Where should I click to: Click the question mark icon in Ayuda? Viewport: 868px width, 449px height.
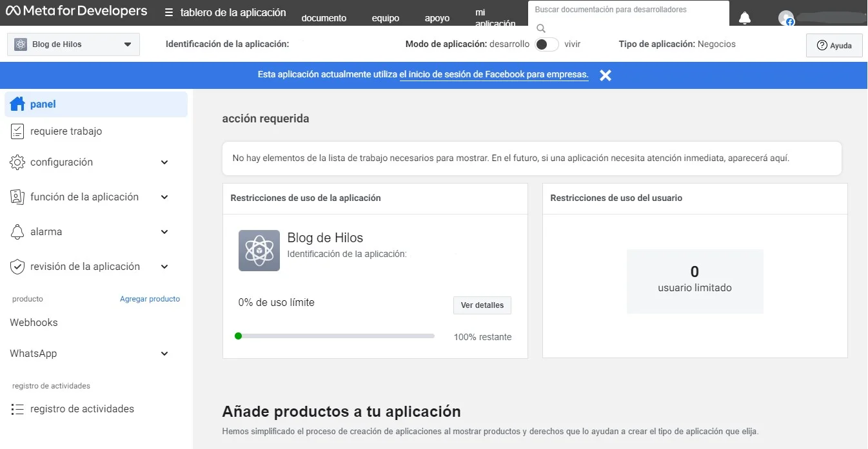coord(822,45)
